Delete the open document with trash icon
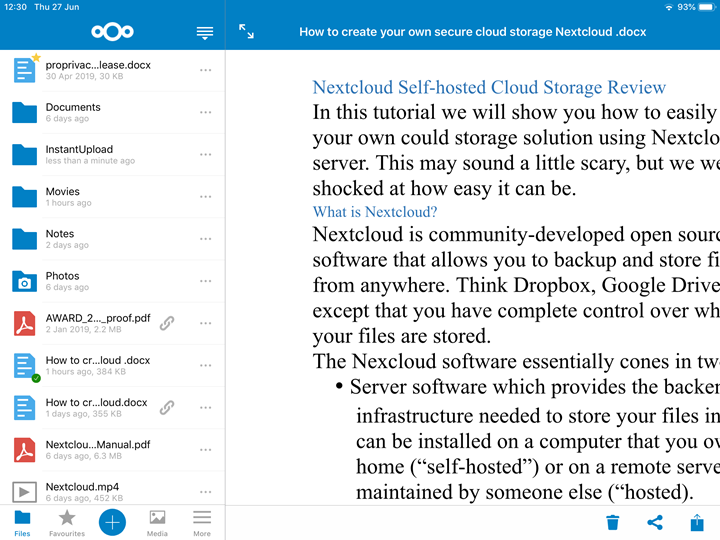Viewport: 720px width, 540px height. (x=613, y=523)
